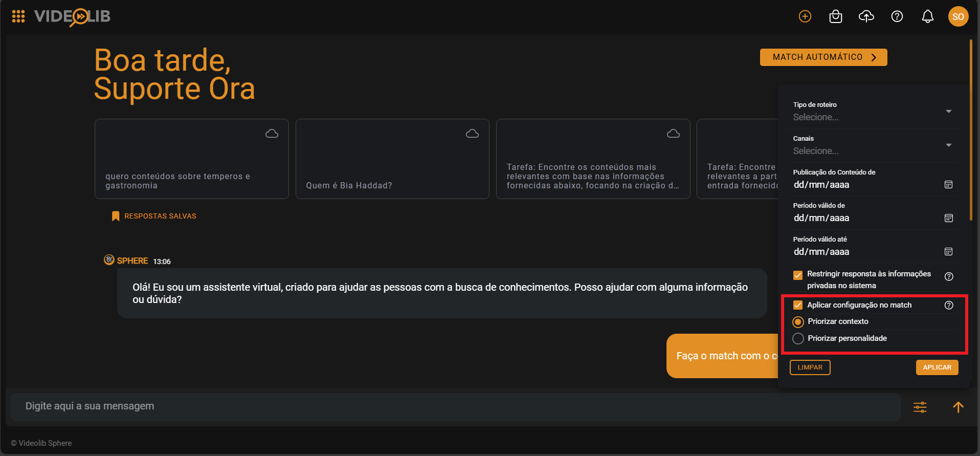Open calendar picker for Período válido até

(x=949, y=252)
